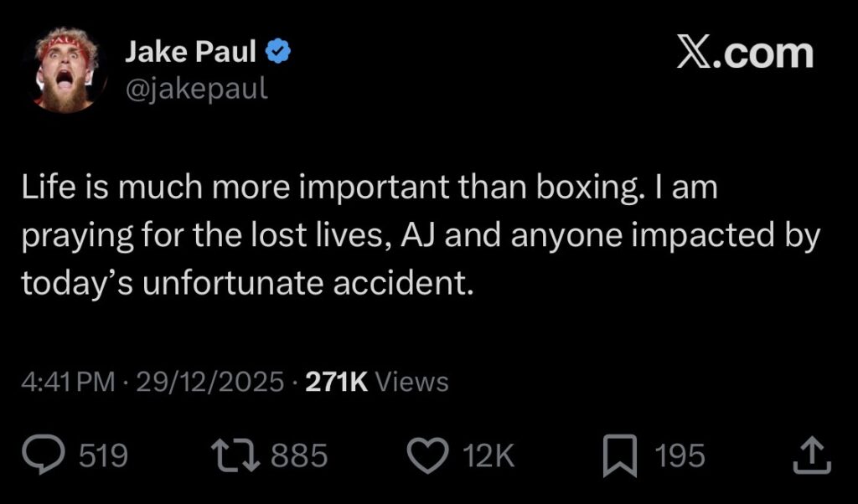
Task: Click the @jakepaul handle
Action: click(196, 87)
